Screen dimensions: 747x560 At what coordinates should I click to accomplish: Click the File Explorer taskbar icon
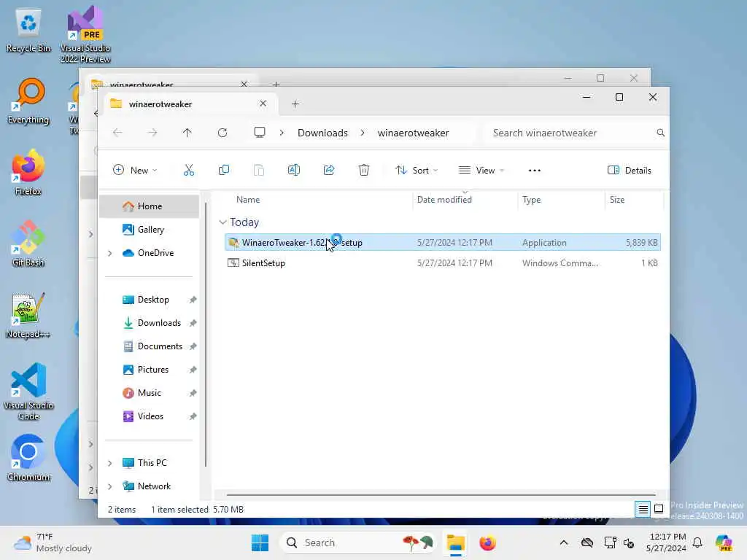point(455,542)
